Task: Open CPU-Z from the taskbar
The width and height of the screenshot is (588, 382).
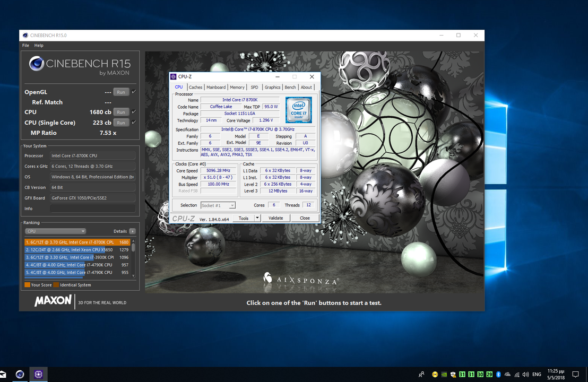Action: coord(38,374)
